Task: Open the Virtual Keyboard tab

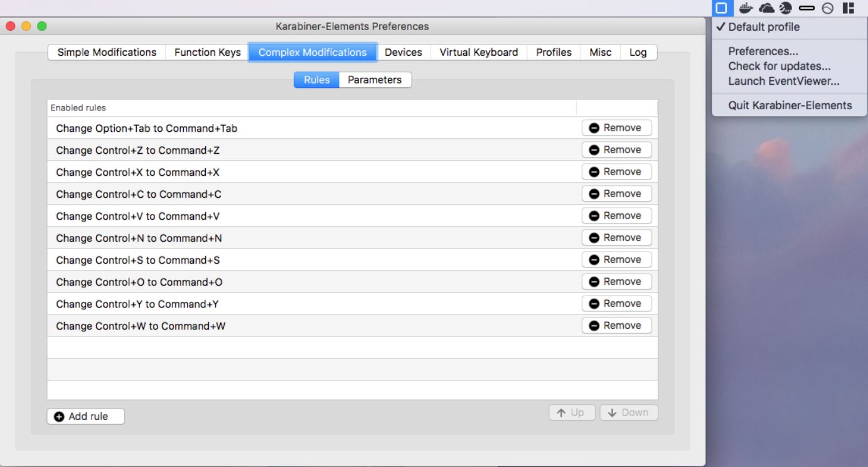Action: pyautogui.click(x=479, y=52)
